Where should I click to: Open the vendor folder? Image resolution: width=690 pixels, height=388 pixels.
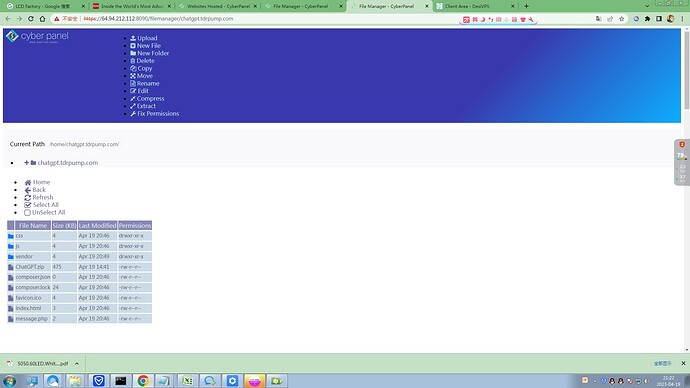[24, 256]
